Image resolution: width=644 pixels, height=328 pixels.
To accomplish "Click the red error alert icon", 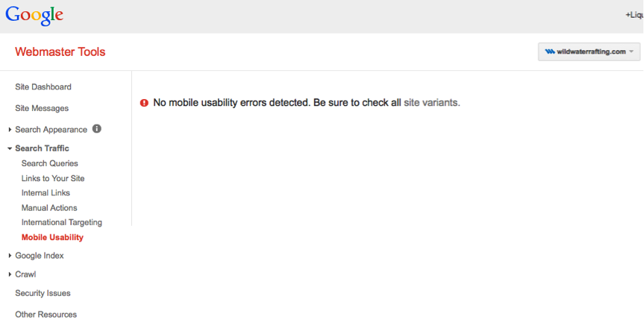I will pyautogui.click(x=144, y=103).
